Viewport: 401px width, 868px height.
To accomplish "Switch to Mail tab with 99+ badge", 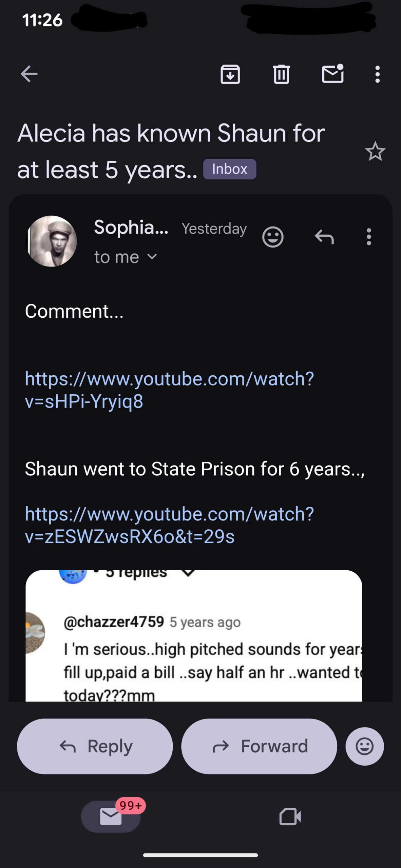I will (x=111, y=816).
